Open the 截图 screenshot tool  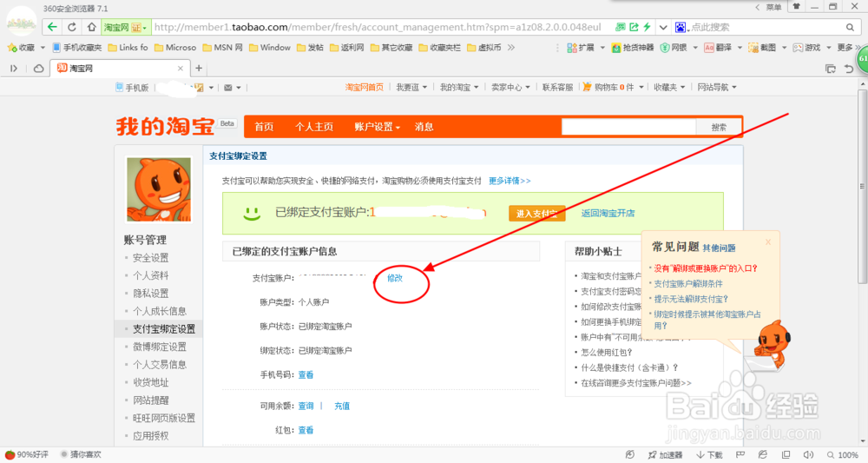click(x=762, y=48)
